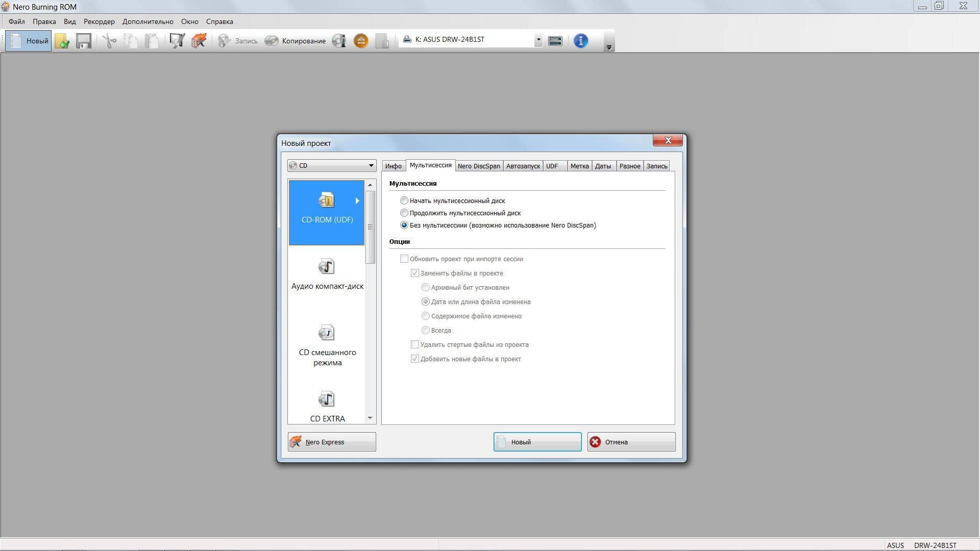Viewport: 980px width, 551px height.
Task: Show disc info icon in toolbar
Action: (x=339, y=41)
